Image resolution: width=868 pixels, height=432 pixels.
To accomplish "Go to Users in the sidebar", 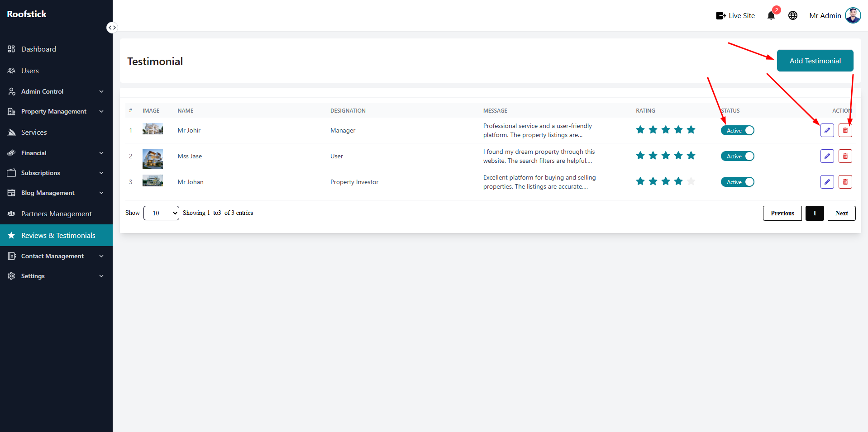I will (56, 71).
